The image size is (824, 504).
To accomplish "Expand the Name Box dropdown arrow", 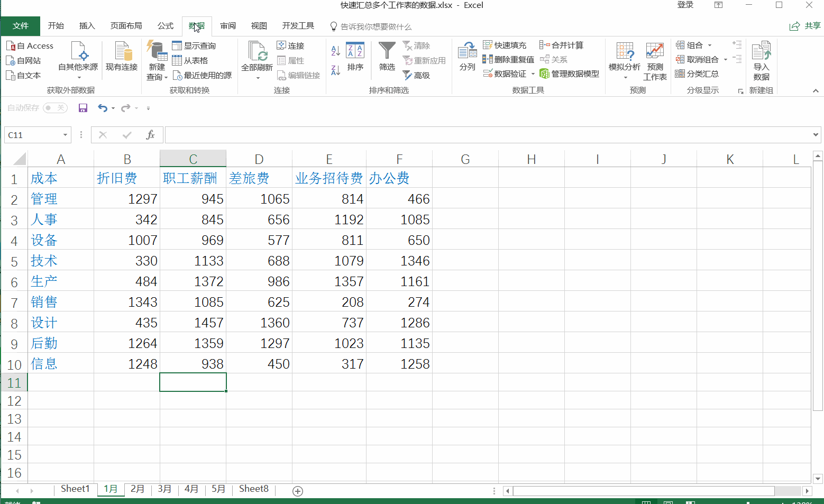I will point(65,135).
